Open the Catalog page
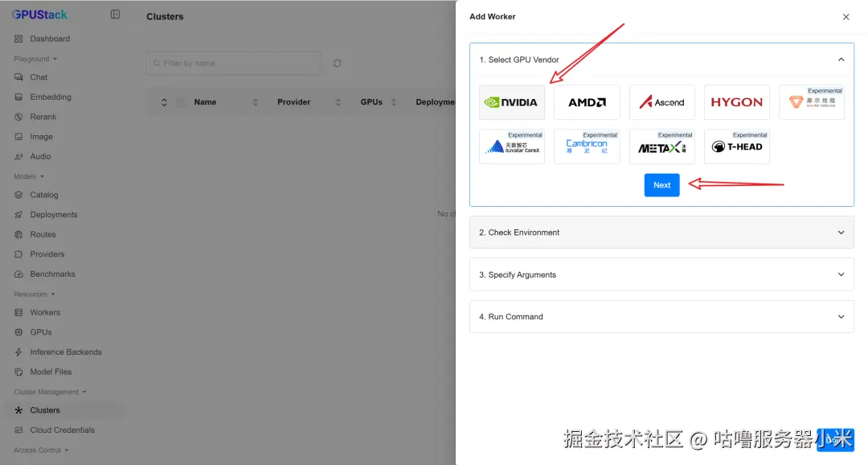868x465 pixels. click(43, 195)
